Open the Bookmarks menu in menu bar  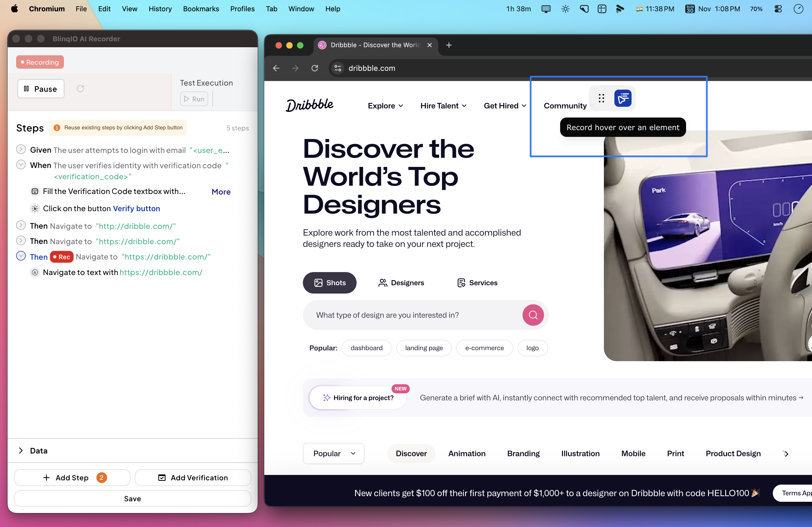click(x=201, y=9)
